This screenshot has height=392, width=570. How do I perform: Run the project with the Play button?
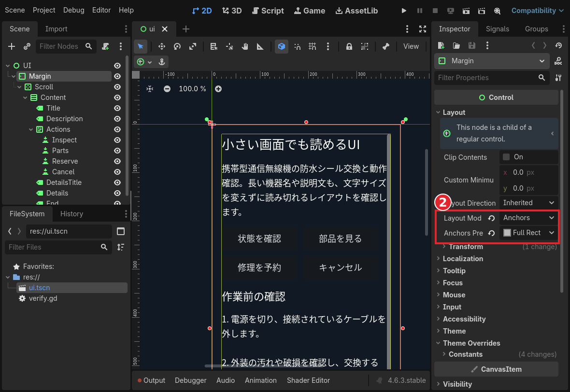tap(404, 11)
